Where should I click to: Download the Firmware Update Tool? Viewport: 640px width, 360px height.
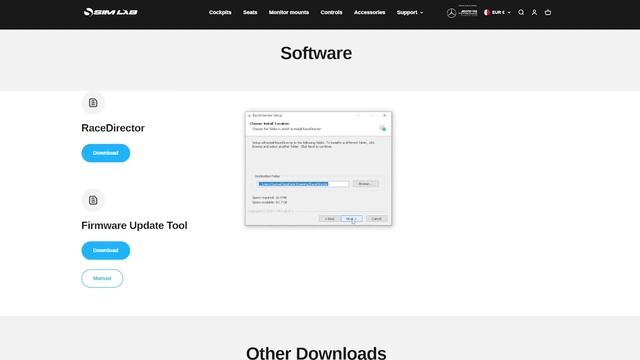(106, 250)
